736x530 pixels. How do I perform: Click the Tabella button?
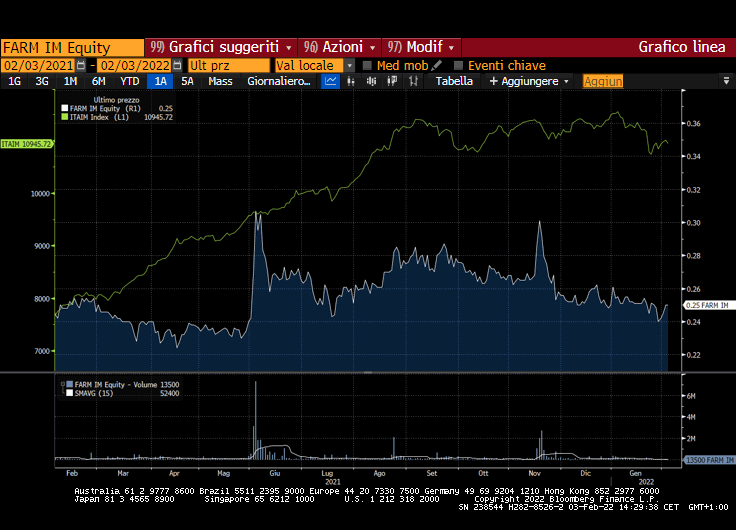(x=455, y=81)
